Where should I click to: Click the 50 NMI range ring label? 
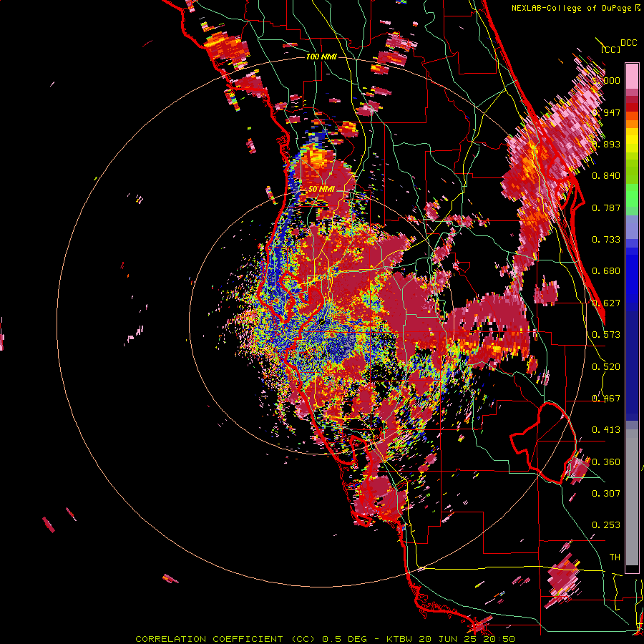click(x=321, y=190)
